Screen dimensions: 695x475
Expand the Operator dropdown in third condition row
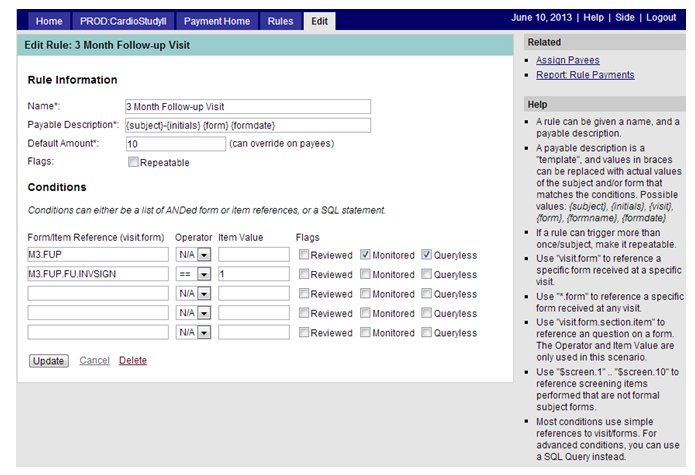click(x=203, y=294)
